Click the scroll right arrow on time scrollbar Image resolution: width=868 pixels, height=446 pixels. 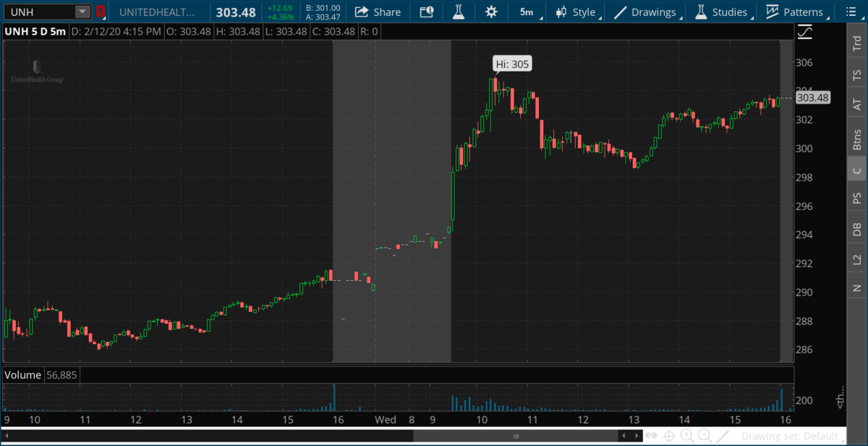[635, 436]
